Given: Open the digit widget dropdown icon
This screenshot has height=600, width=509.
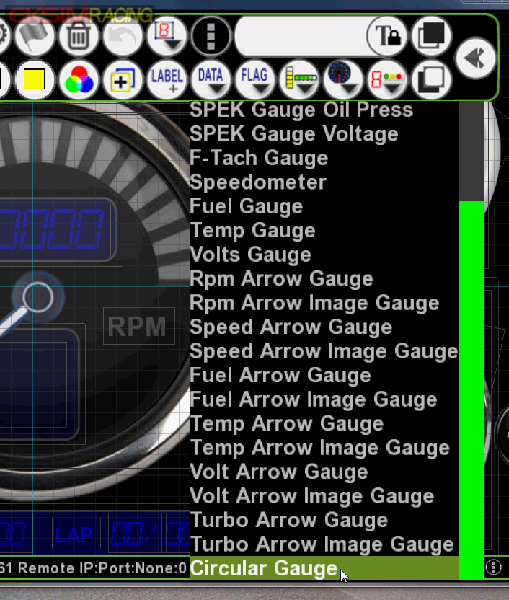Looking at the screenshot, I should coord(166,36).
